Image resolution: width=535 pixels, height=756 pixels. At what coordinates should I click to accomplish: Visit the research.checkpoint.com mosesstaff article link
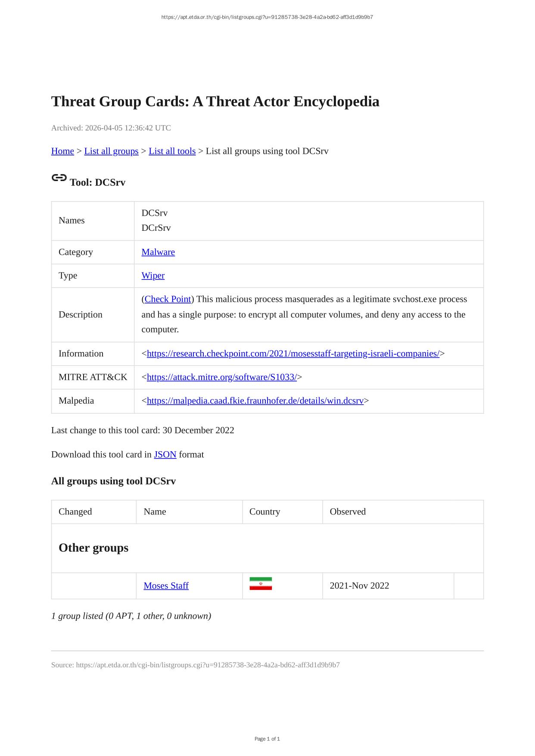tap(293, 354)
